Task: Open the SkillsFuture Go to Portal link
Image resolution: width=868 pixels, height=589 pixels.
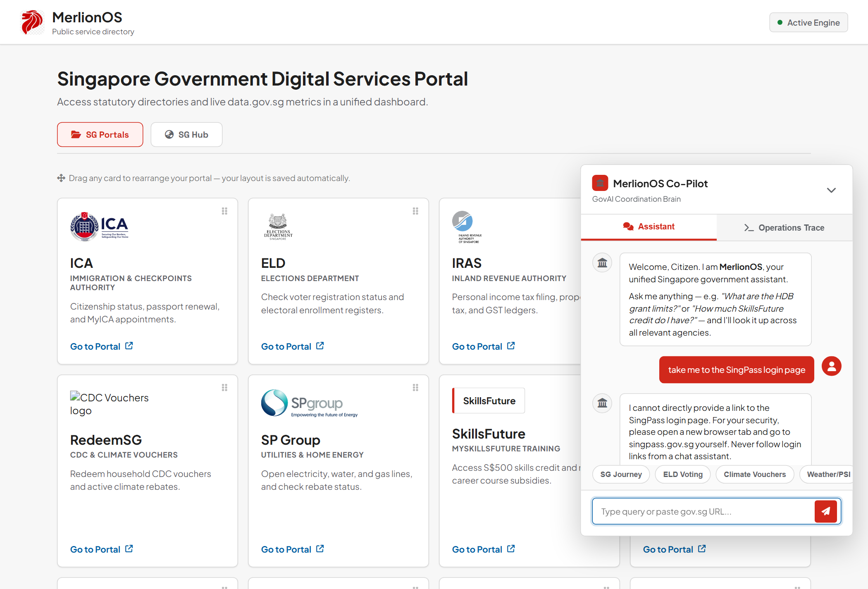Action: pyautogui.click(x=483, y=549)
